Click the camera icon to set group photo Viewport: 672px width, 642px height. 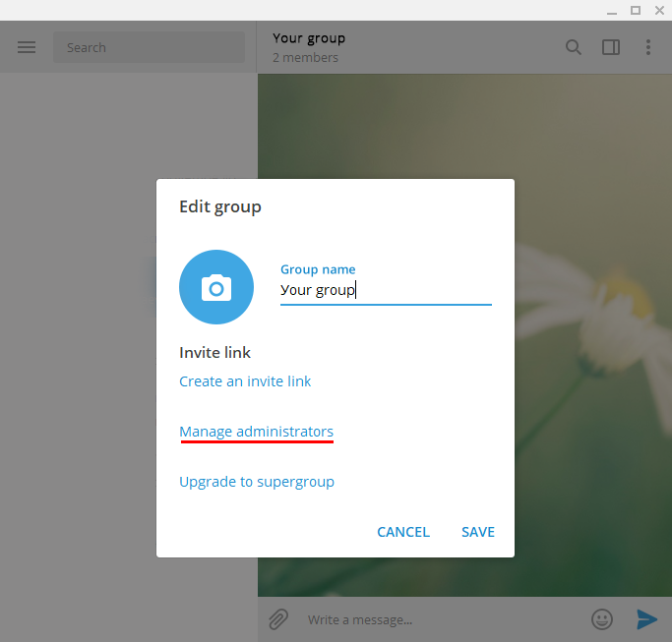pyautogui.click(x=216, y=287)
